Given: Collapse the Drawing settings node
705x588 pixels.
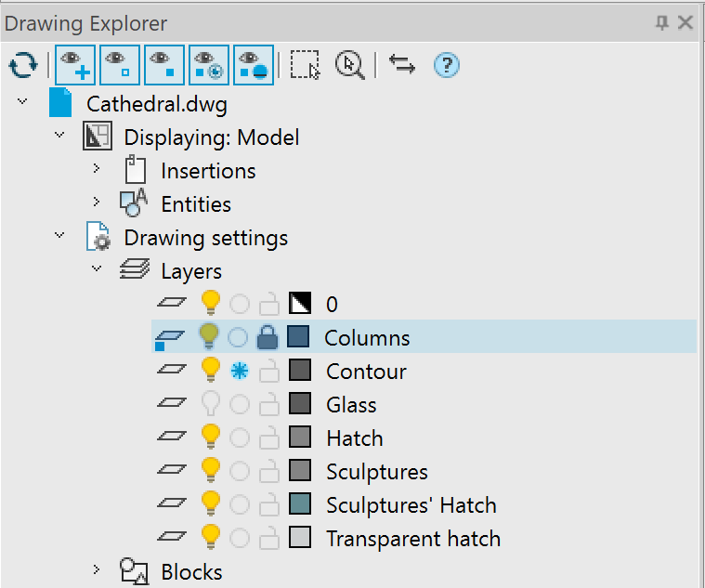Looking at the screenshot, I should point(60,238).
